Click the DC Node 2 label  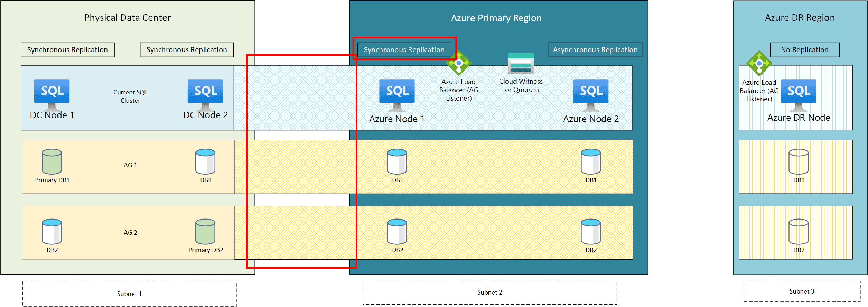tap(206, 115)
